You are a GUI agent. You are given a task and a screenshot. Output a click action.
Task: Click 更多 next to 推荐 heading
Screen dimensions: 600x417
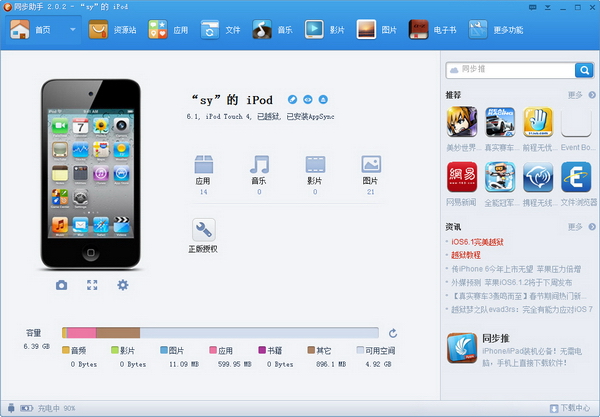575,95
